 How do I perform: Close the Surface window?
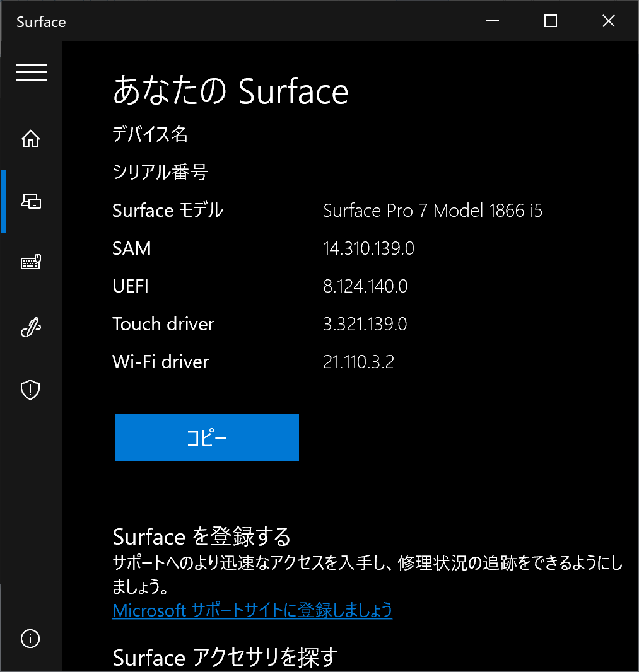(x=609, y=21)
